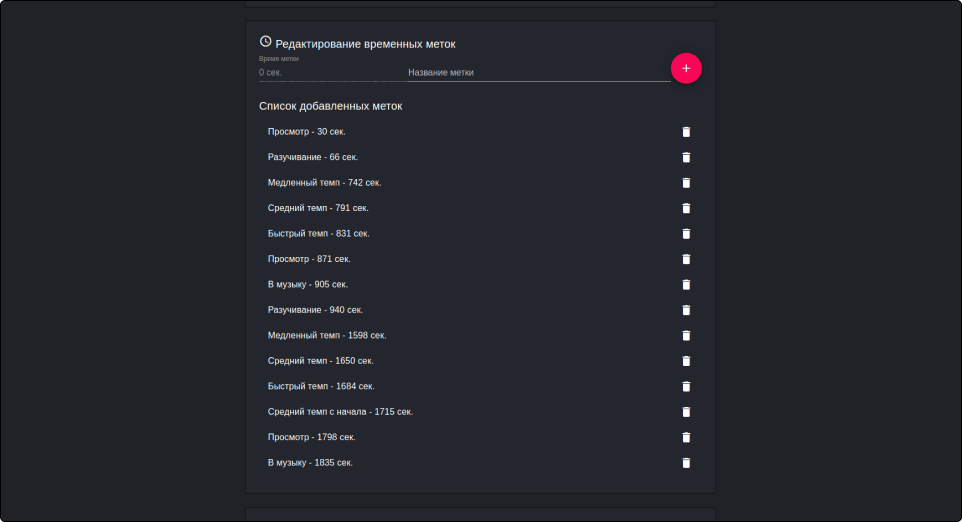
Task: Click the 'Название метки' name field
Action: click(x=536, y=73)
